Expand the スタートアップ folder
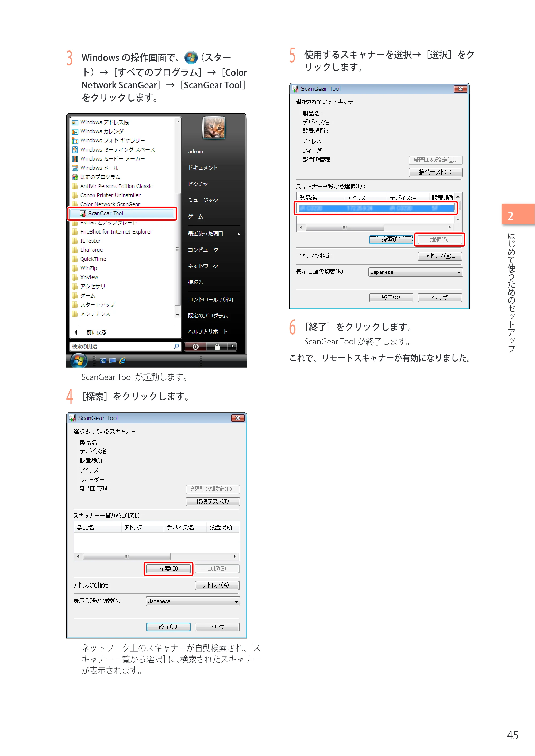This screenshot has height=756, width=535. click(94, 305)
